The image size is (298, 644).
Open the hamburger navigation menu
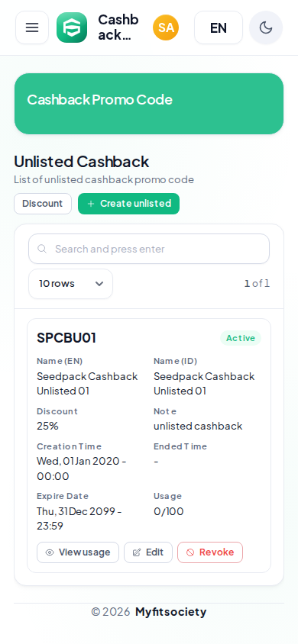pos(32,27)
